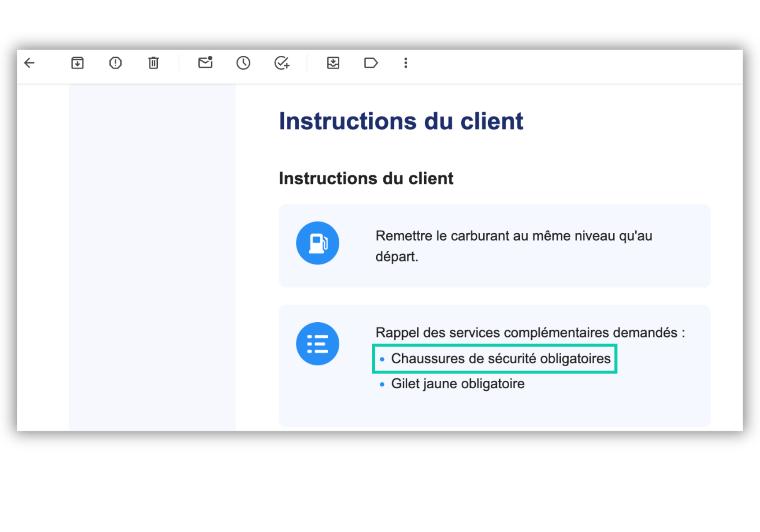Image resolution: width=760 pixels, height=532 pixels.
Task: Click 'Gilet jaune obligatoire' bullet
Action: coord(458,384)
